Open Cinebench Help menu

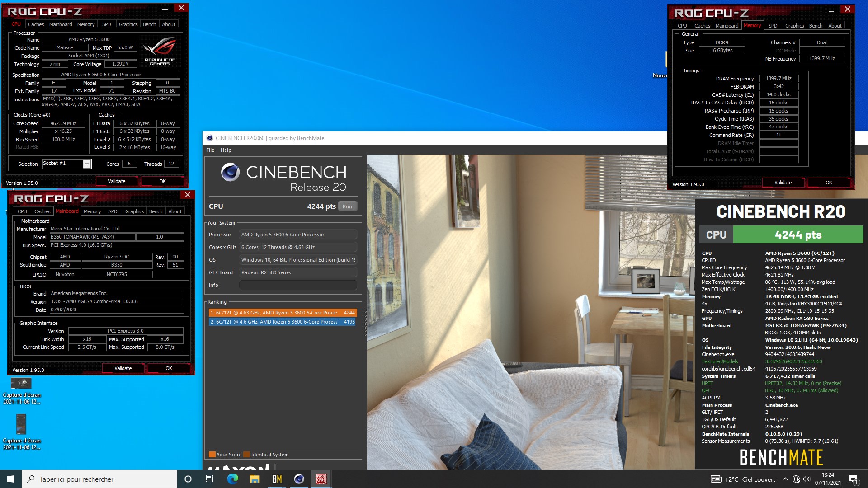pos(226,150)
